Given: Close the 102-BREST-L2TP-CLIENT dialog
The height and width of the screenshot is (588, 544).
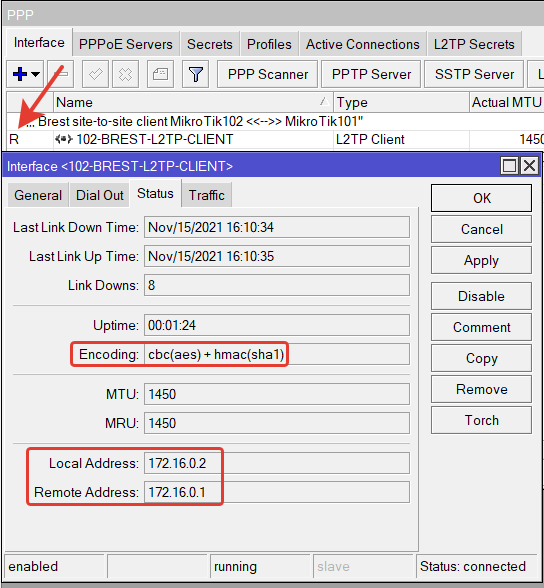Looking at the screenshot, I should (x=529, y=165).
